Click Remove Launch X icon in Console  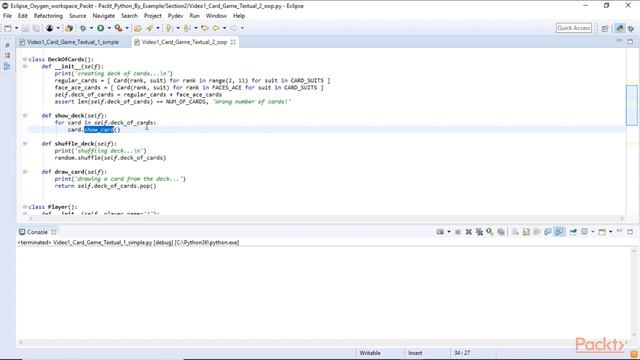469,232
